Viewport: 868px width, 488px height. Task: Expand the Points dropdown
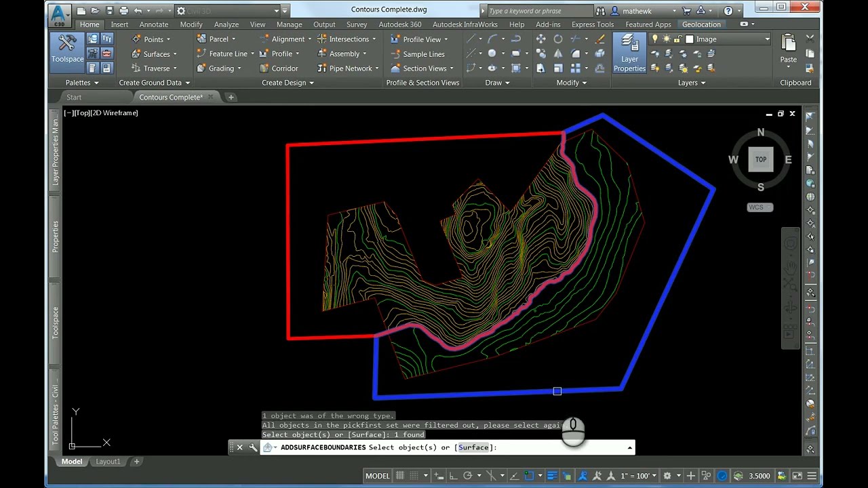pyautogui.click(x=168, y=39)
